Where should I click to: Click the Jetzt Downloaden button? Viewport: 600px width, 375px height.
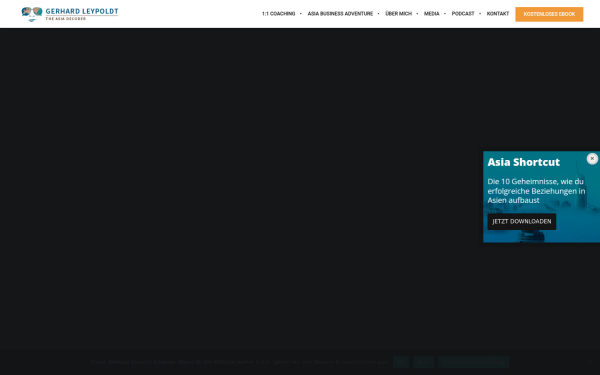pos(522,222)
